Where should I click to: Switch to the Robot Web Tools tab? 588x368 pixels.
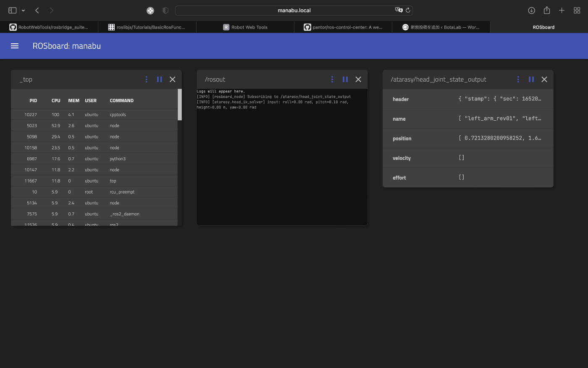point(245,27)
